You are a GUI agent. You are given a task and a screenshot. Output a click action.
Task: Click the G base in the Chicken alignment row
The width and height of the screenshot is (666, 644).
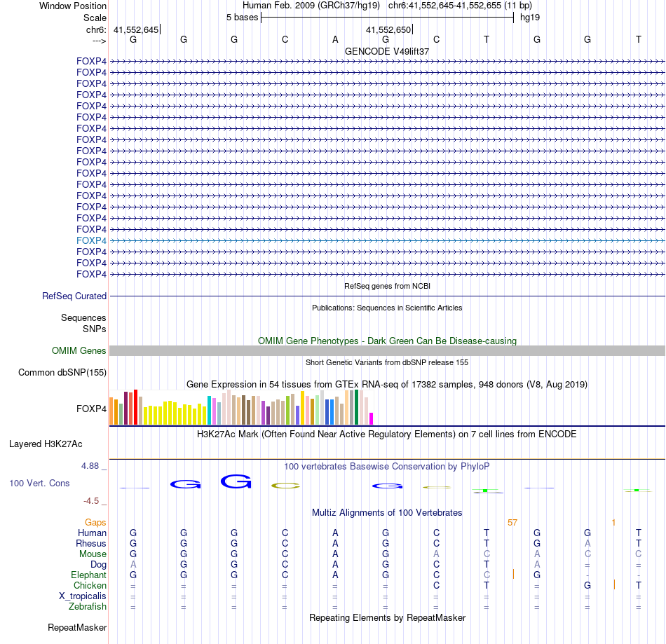pos(587,585)
